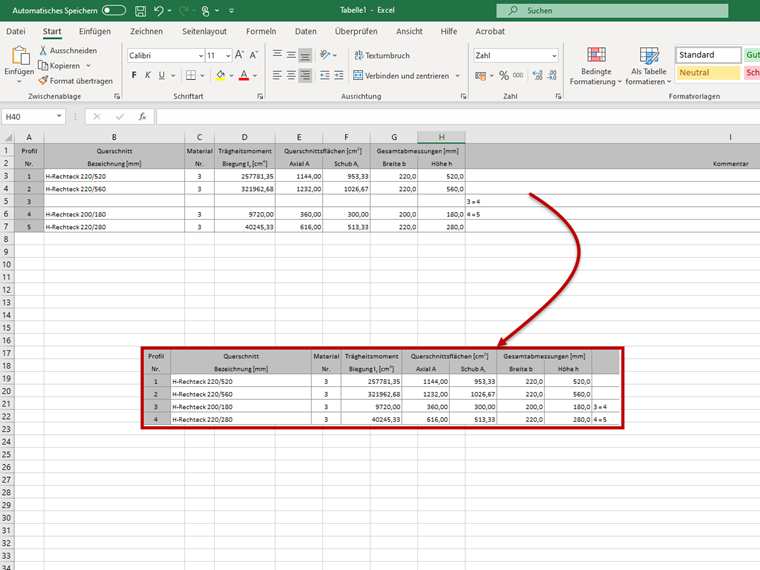Open the Formeln tab
This screenshot has height=570, width=760.
[x=261, y=31]
